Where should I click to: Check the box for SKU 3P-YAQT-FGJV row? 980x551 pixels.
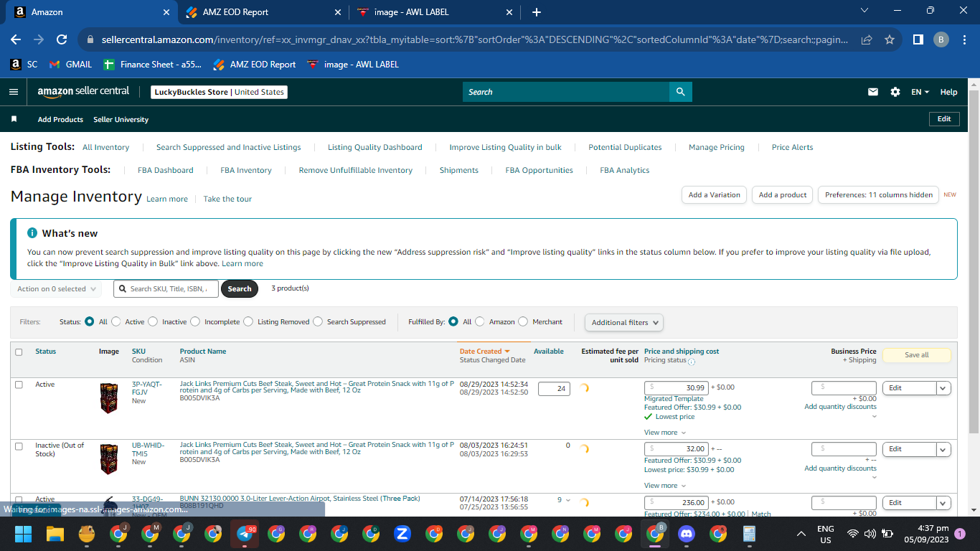[19, 385]
